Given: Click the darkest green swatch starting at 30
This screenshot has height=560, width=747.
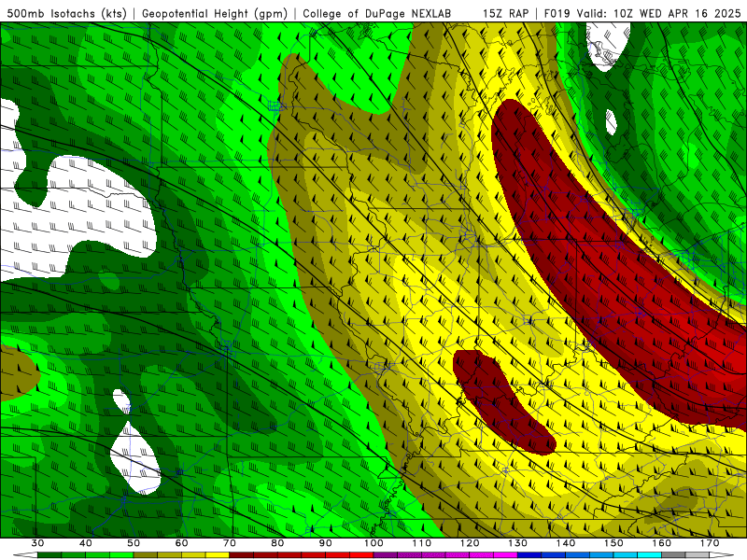Looking at the screenshot, I should pyautogui.click(x=49, y=555).
